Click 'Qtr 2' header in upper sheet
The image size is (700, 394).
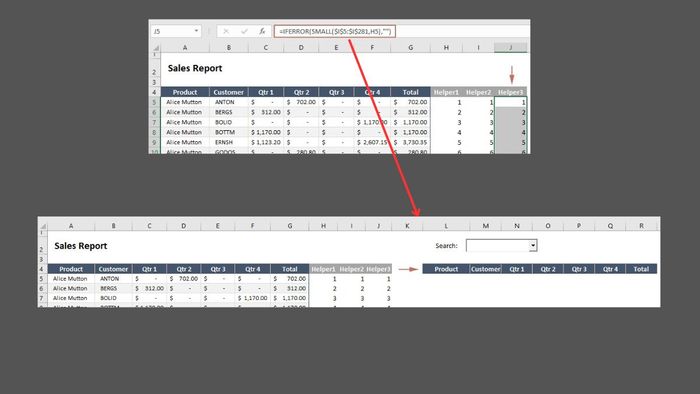click(x=301, y=92)
